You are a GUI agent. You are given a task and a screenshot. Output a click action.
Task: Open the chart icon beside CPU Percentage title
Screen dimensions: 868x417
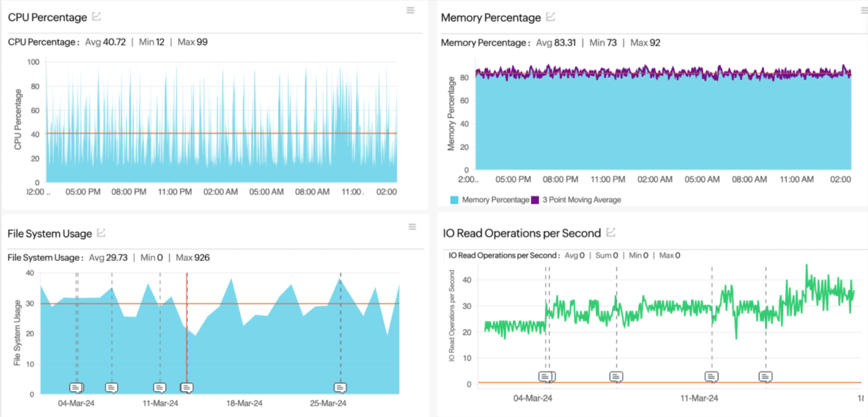coord(97,17)
